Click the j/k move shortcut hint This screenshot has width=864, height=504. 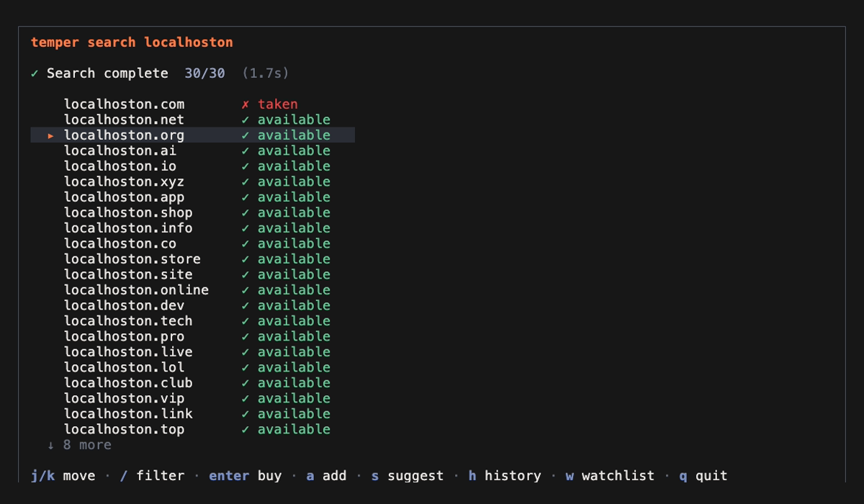coord(63,476)
